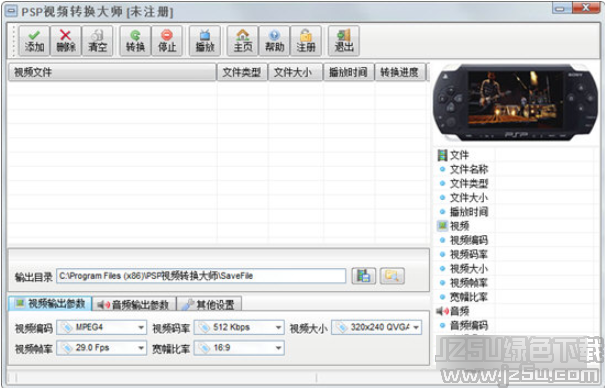Open the 主页 (Home) toolbar button

(x=243, y=41)
